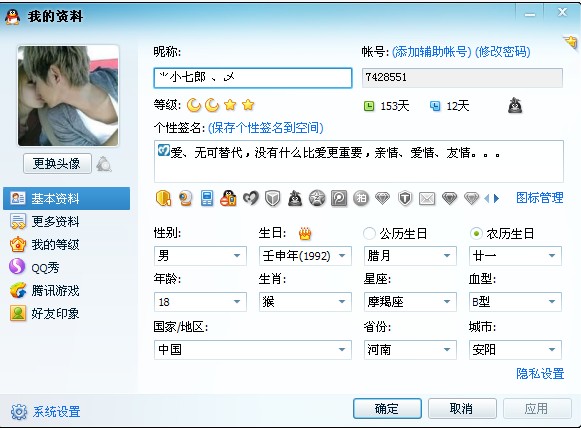Click 修改密码 link

coord(503,52)
